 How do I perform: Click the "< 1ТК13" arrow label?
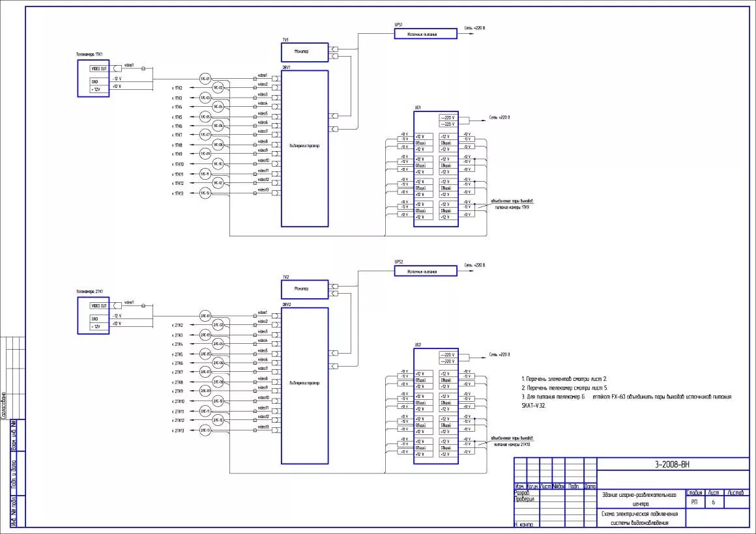pos(178,193)
